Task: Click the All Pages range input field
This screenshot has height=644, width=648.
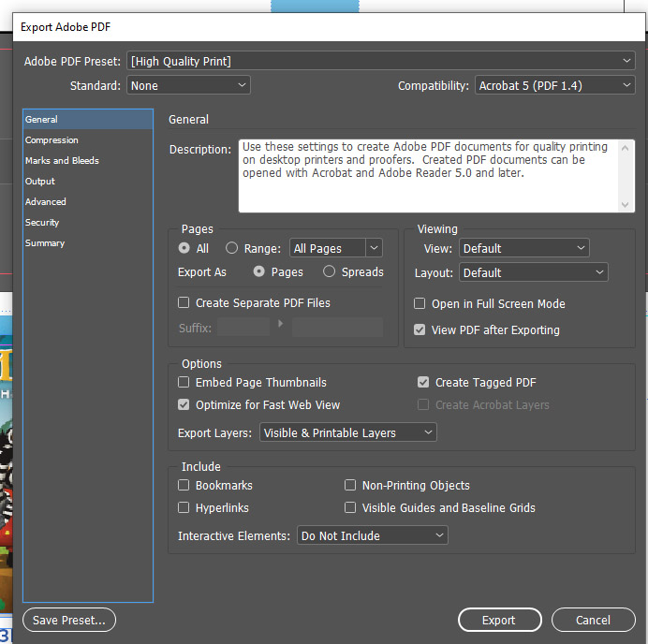Action: click(328, 248)
